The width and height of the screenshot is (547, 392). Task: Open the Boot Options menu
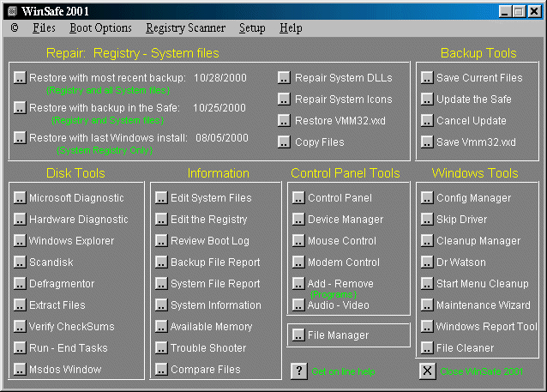[100, 28]
